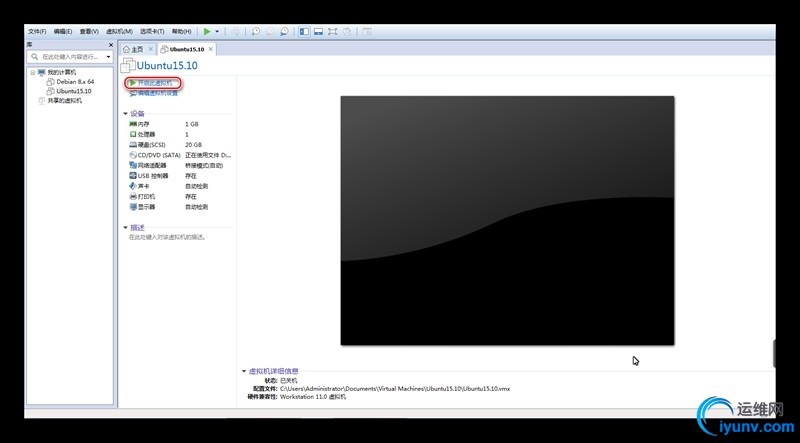Collapse the 设备 section
Viewport: 800px width, 443px height.
click(x=126, y=114)
